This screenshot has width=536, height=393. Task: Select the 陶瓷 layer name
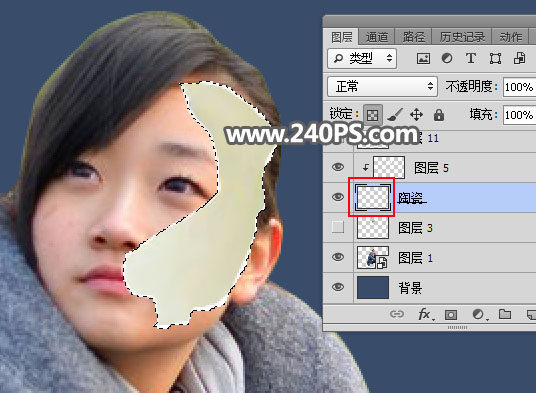coord(411,198)
